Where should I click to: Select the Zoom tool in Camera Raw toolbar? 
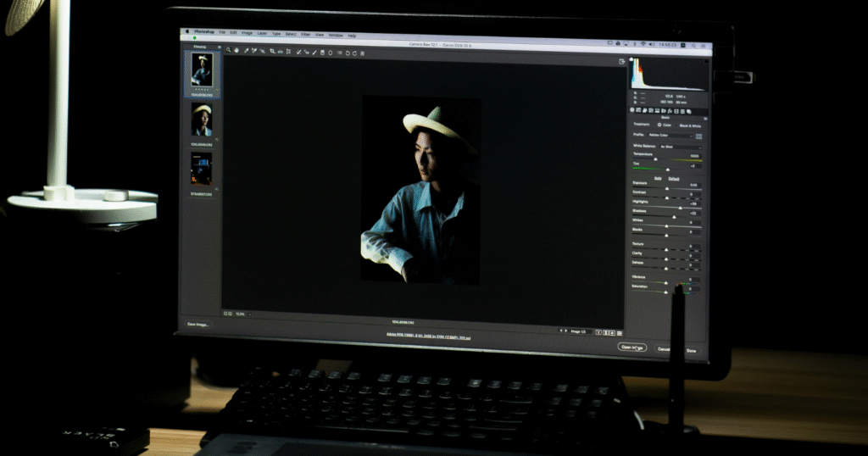coord(228,51)
